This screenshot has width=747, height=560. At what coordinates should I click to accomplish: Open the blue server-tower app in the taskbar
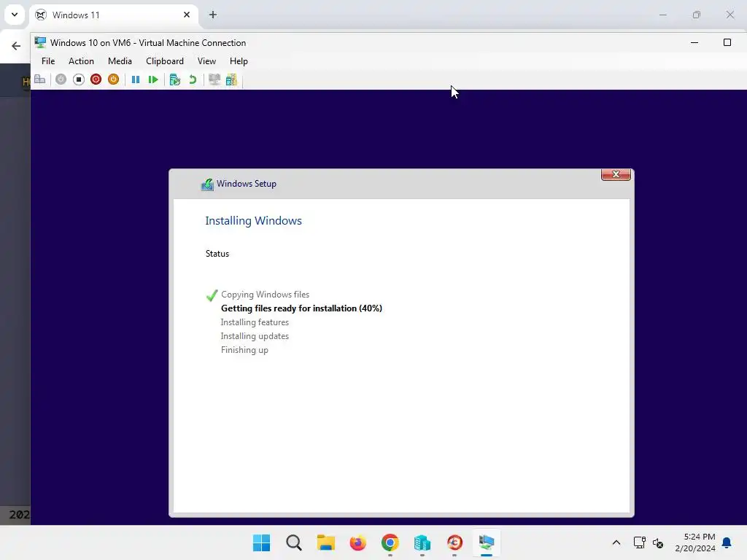422,542
